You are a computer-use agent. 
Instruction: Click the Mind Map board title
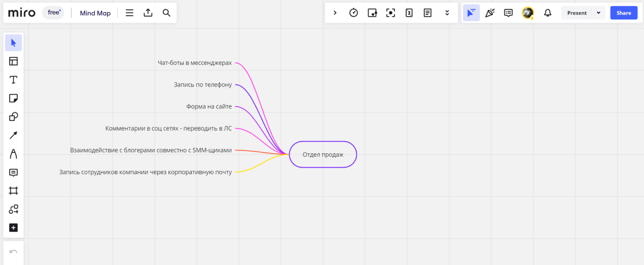coord(95,13)
